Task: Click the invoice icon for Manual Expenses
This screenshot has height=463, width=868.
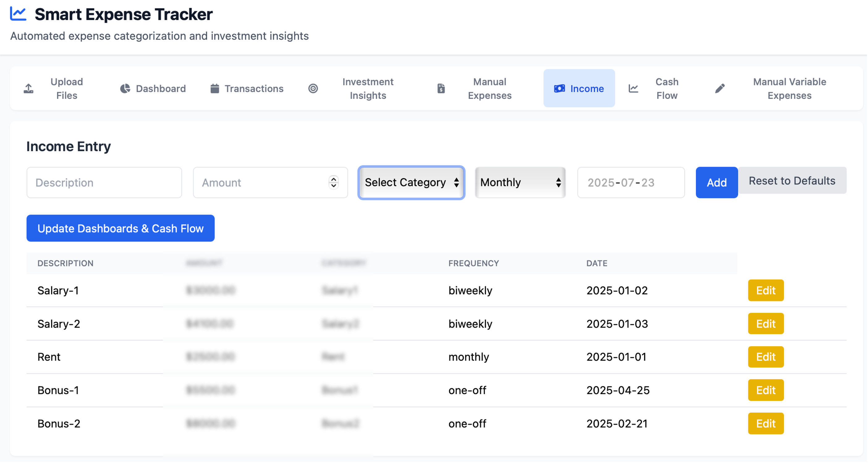Action: [441, 89]
